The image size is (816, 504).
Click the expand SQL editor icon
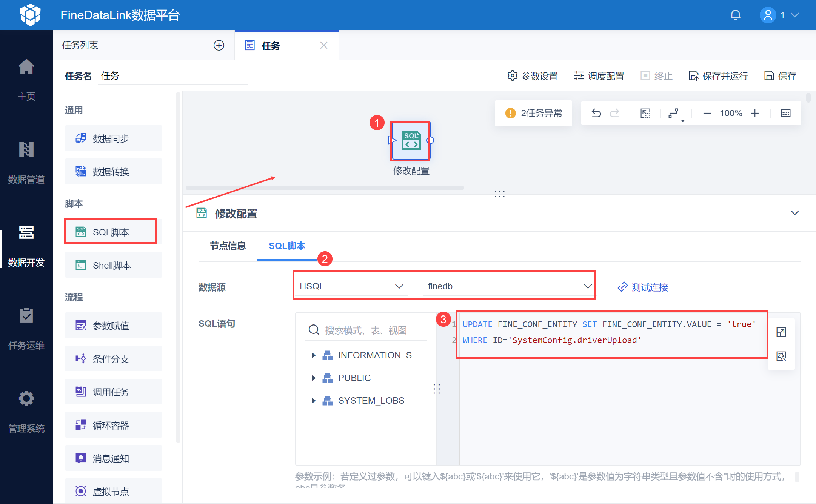point(781,332)
